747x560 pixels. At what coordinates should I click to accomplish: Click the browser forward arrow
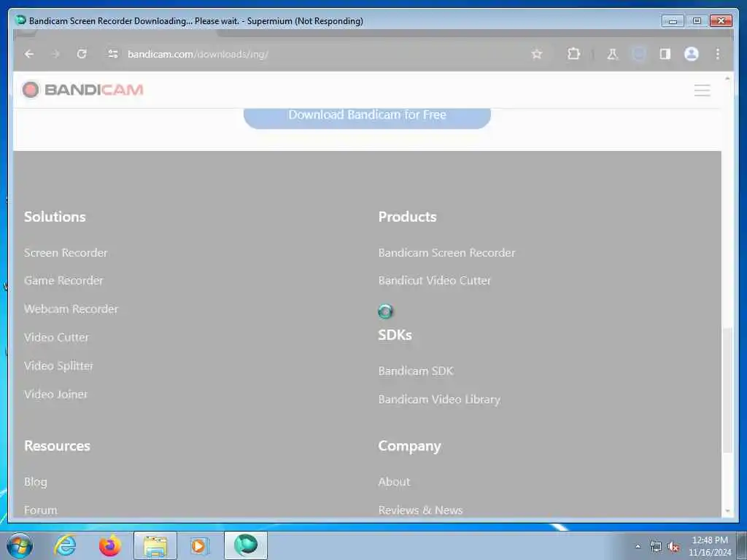click(55, 54)
